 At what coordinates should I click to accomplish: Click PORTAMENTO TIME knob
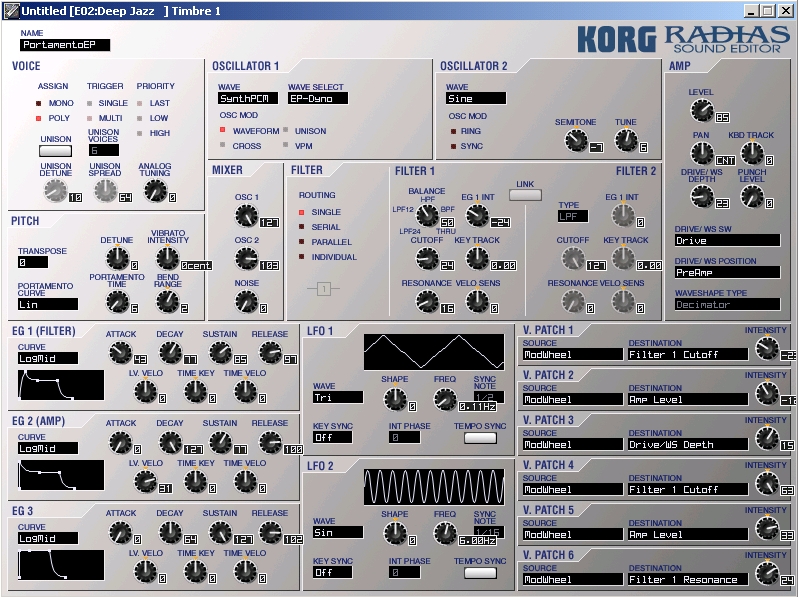117,302
